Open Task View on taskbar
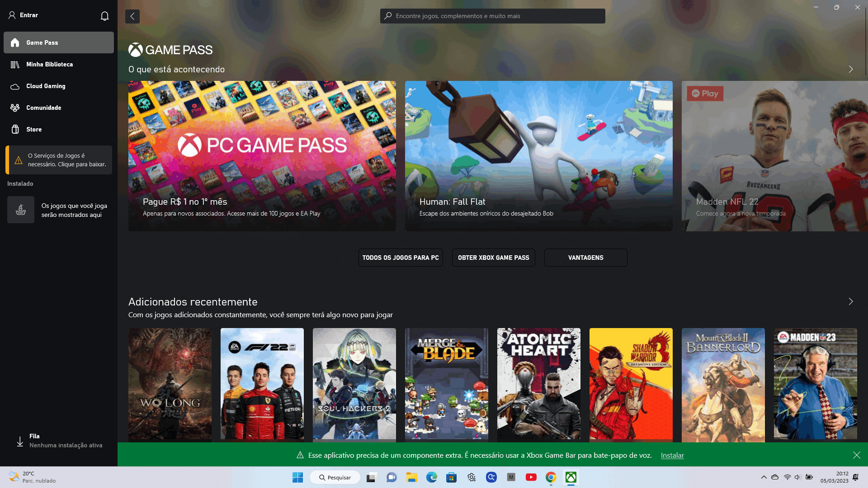The width and height of the screenshot is (868, 488). coord(371,477)
